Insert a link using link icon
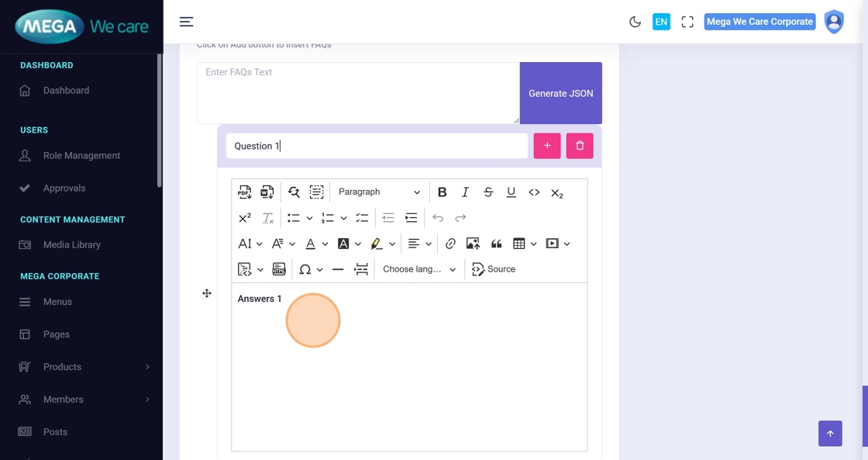Image resolution: width=868 pixels, height=460 pixels. [x=450, y=244]
